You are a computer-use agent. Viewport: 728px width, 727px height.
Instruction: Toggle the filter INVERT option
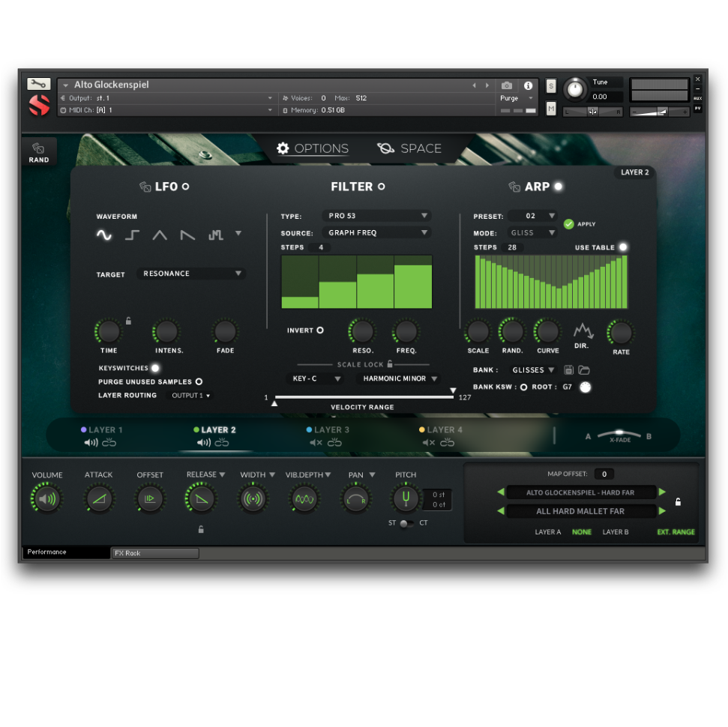click(x=320, y=330)
